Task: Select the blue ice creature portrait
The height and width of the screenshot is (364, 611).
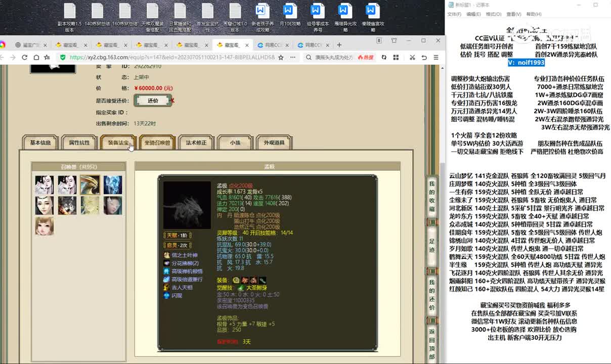Action: (x=112, y=185)
